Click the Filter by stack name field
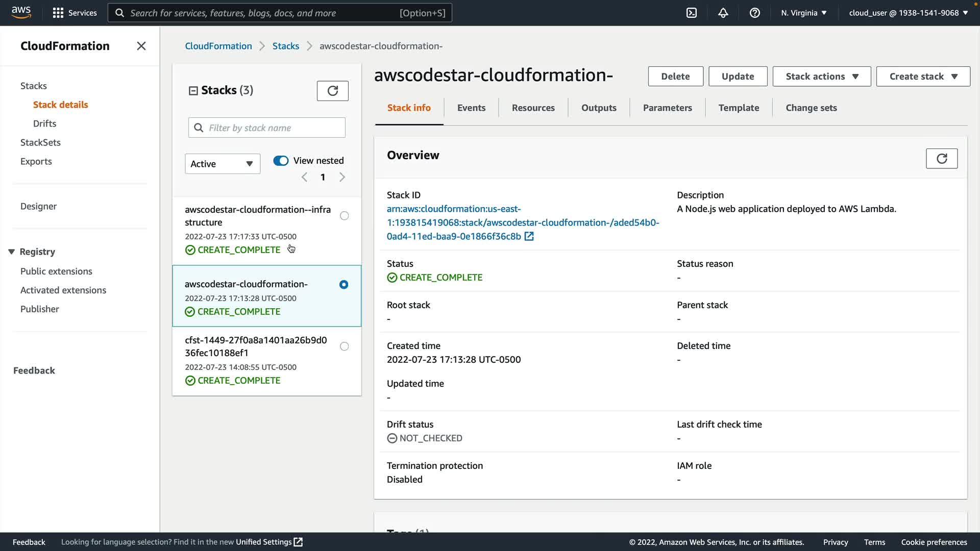The height and width of the screenshot is (551, 980). [266, 128]
